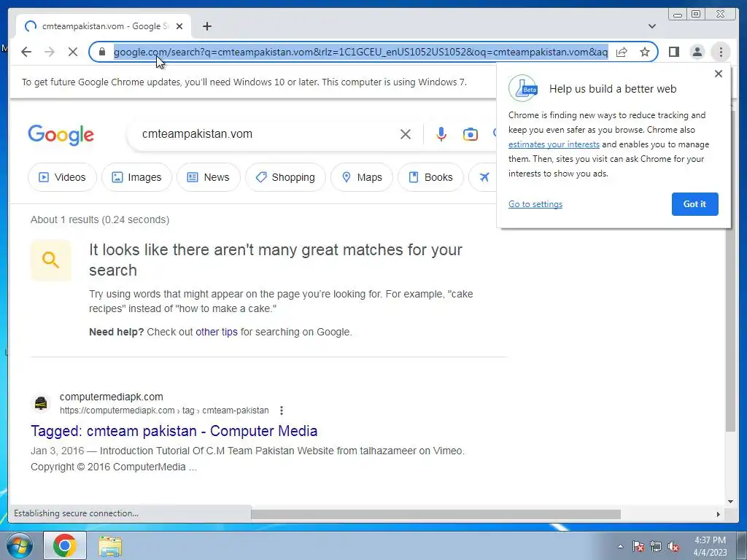Search by voice microphone icon
The width and height of the screenshot is (747, 560).
[441, 134]
